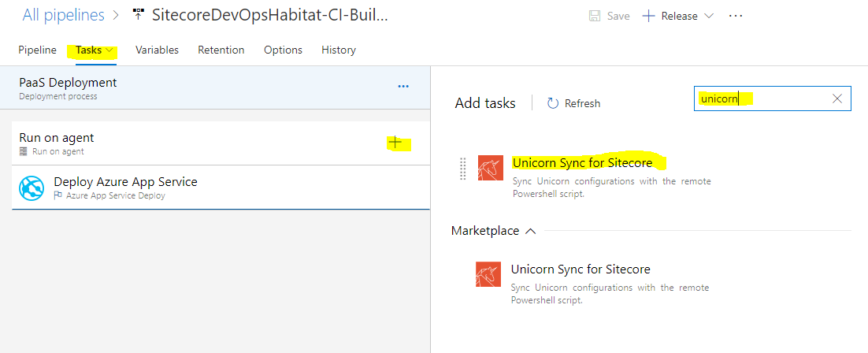The height and width of the screenshot is (353, 868).
Task: Select the PaaS Deployment stage row
Action: point(215,87)
